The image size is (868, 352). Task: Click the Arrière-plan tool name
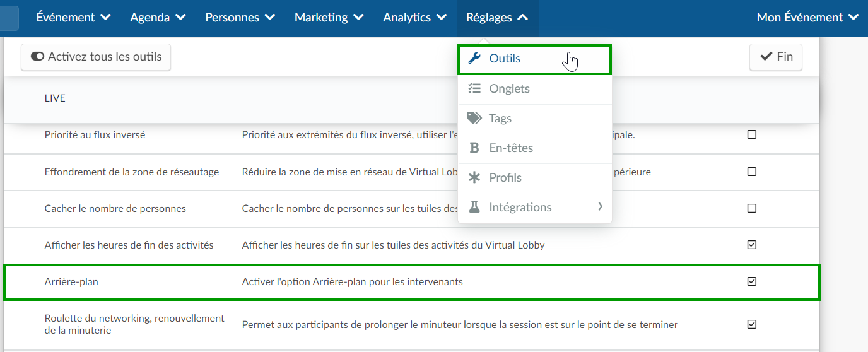point(71,282)
